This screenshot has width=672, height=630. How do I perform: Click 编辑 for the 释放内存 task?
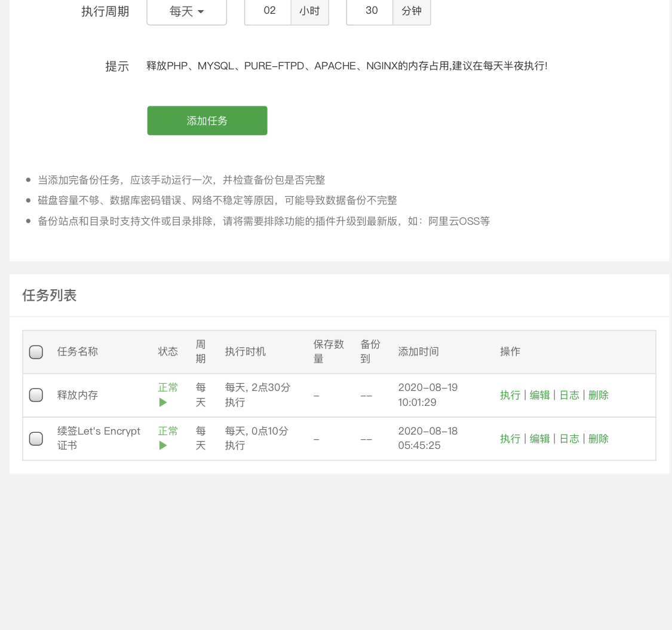click(x=539, y=395)
